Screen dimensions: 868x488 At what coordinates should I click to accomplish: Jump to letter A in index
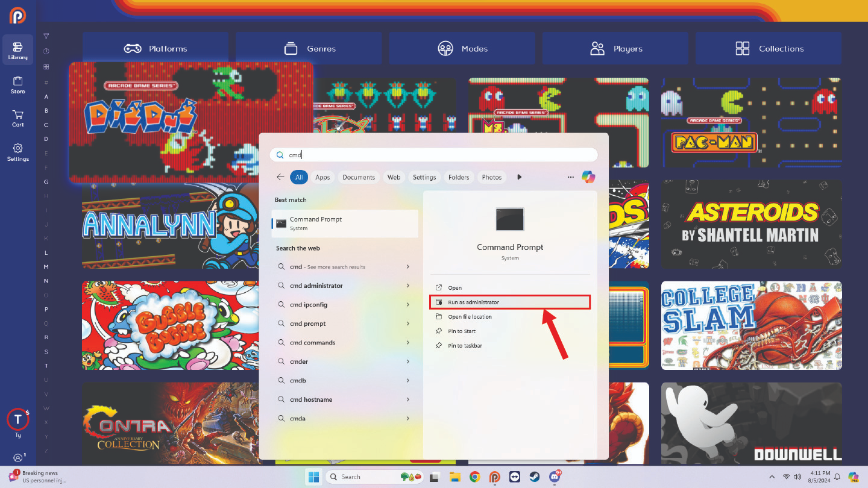(46, 96)
